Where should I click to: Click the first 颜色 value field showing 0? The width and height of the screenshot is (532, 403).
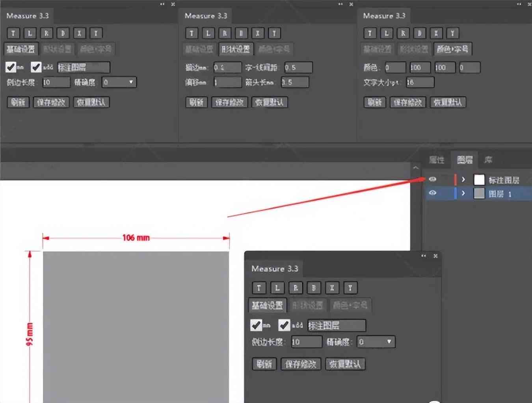(x=395, y=67)
